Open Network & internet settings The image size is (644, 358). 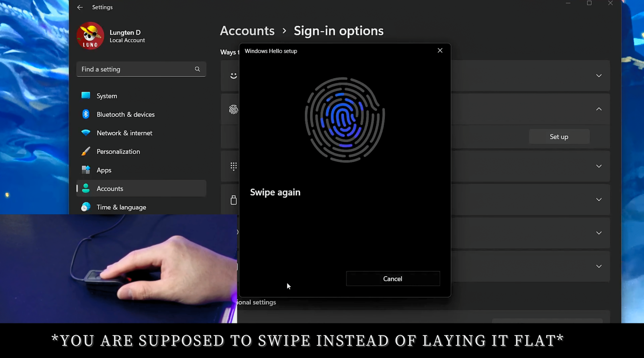[141, 133]
